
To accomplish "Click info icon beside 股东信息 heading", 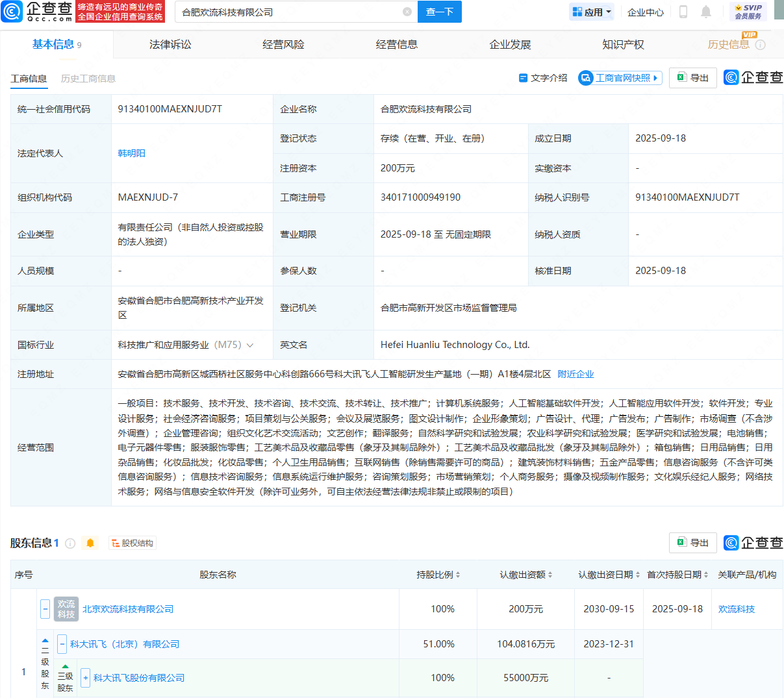I will click(70, 543).
